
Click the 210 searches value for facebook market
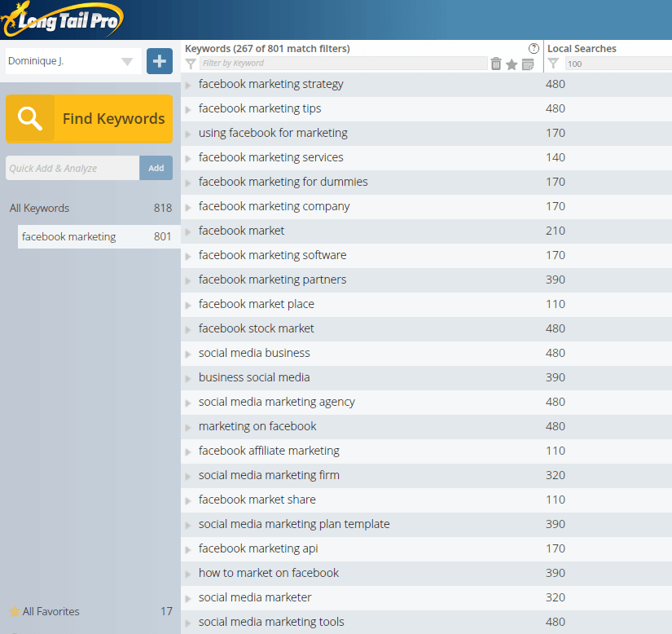[x=556, y=231]
